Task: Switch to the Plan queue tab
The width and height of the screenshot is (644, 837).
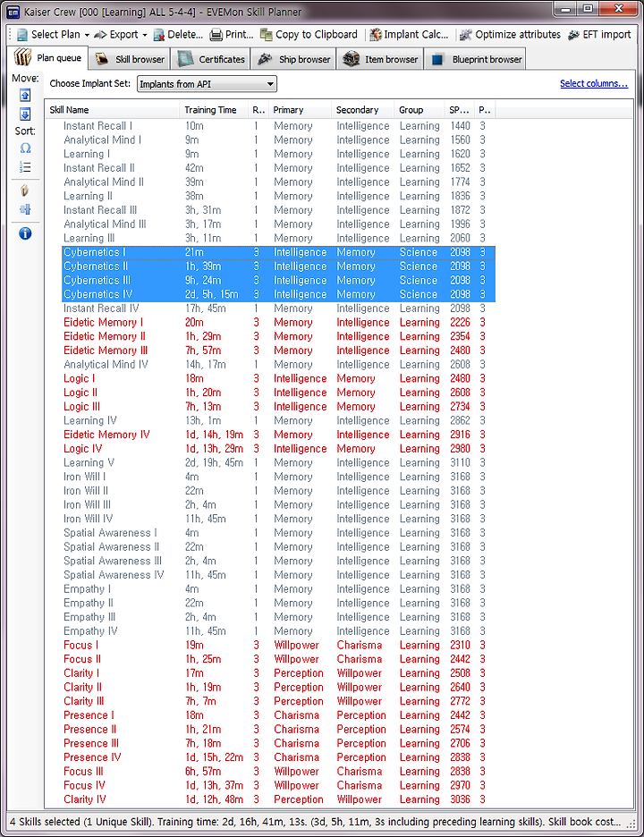Action: click(x=47, y=57)
